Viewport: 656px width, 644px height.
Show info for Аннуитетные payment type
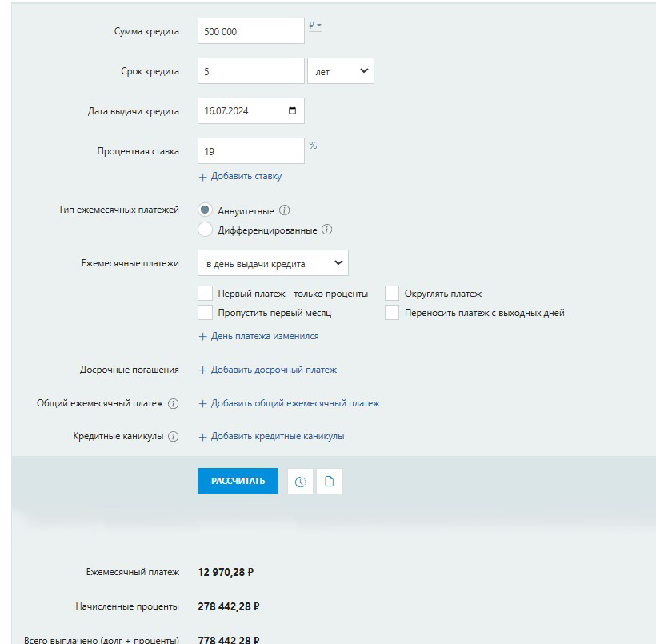(x=285, y=210)
